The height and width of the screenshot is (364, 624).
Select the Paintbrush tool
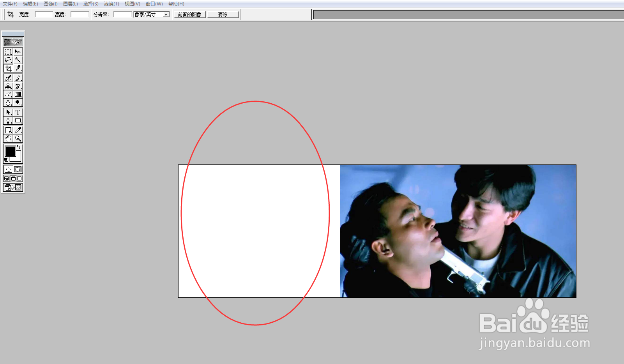(x=18, y=78)
